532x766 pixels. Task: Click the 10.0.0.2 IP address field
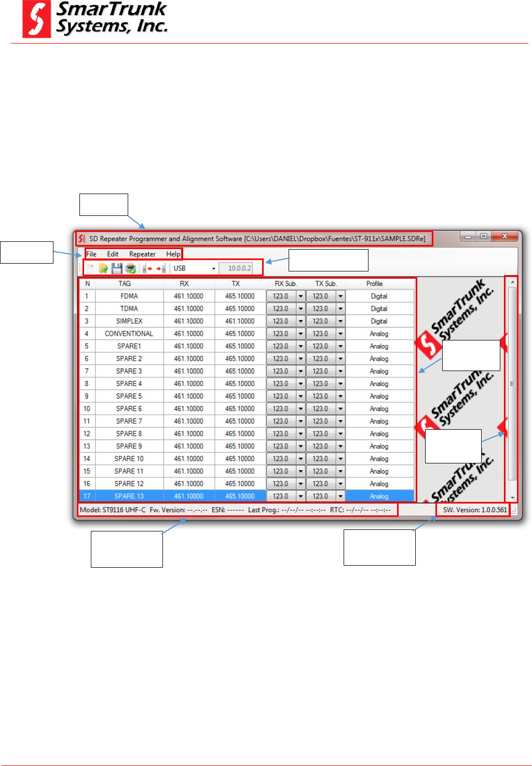click(x=236, y=268)
